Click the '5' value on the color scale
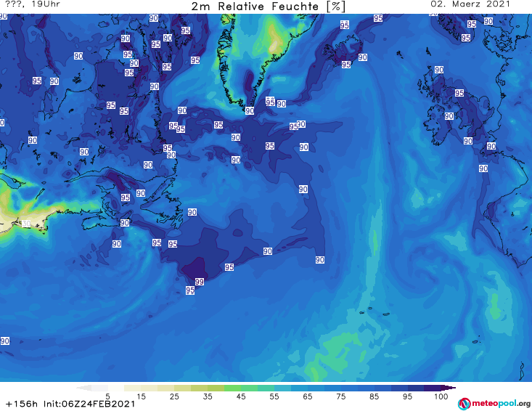The width and height of the screenshot is (532, 411). [x=107, y=396]
